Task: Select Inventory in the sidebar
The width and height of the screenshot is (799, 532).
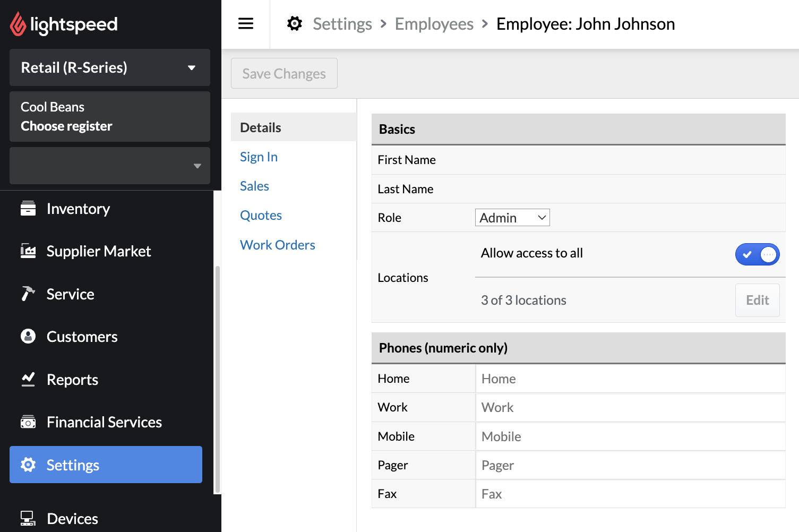Action: pos(78,209)
